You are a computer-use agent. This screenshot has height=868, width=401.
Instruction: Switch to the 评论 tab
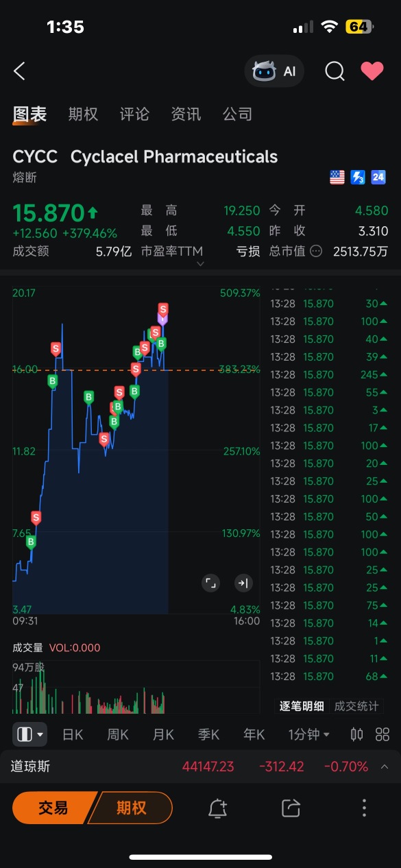[134, 114]
